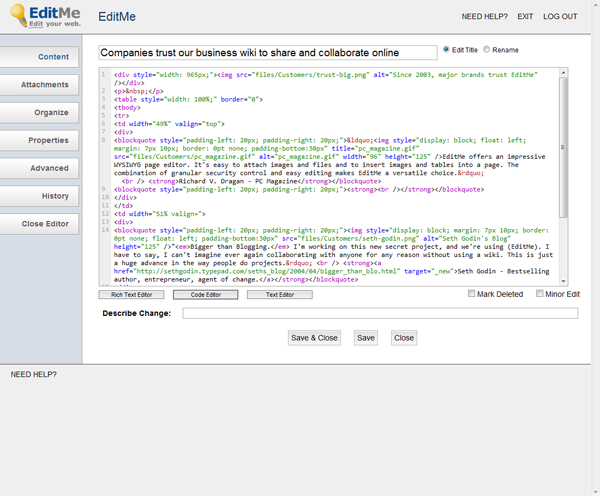
Task: Click the EditMe heading text
Action: tap(117, 16)
